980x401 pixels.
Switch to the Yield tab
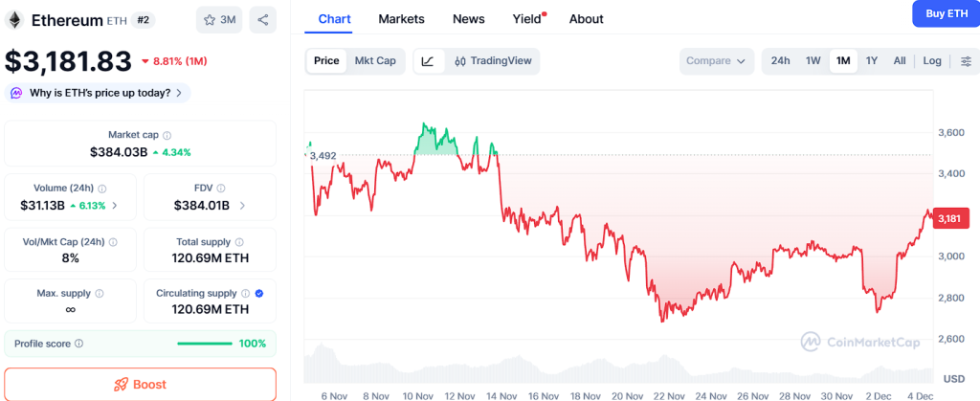pyautogui.click(x=526, y=19)
